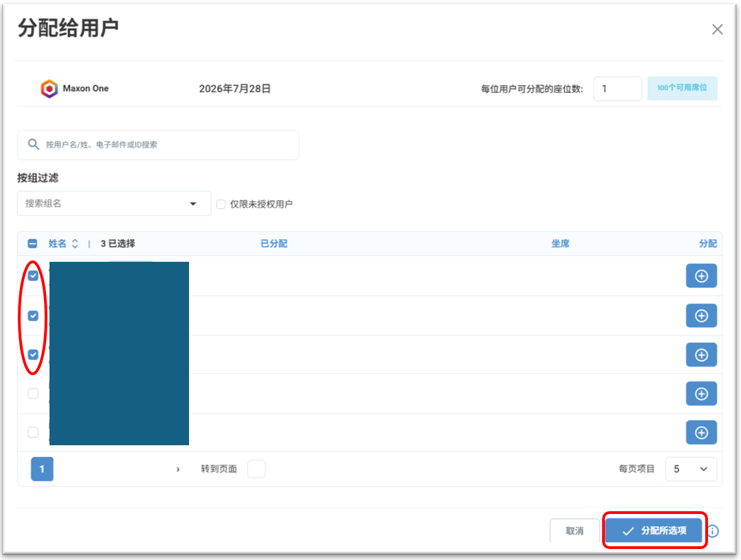Select page 1 in pagination
This screenshot has height=560, width=741.
click(x=42, y=469)
